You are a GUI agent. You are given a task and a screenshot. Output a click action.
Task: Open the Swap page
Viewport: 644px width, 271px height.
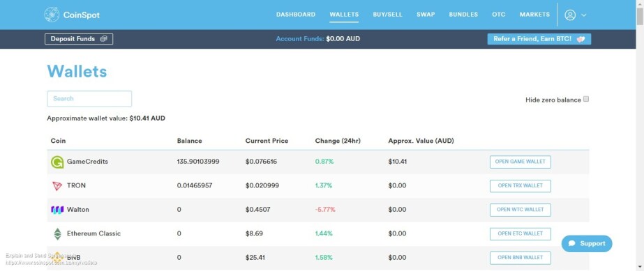pyautogui.click(x=426, y=15)
